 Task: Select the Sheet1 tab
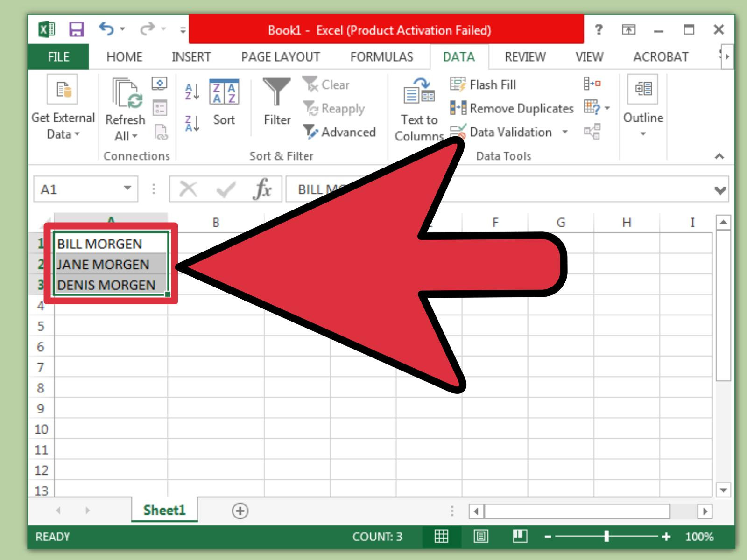164,511
